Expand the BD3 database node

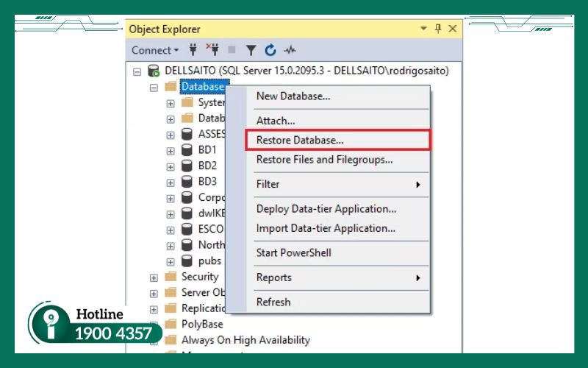tap(171, 183)
